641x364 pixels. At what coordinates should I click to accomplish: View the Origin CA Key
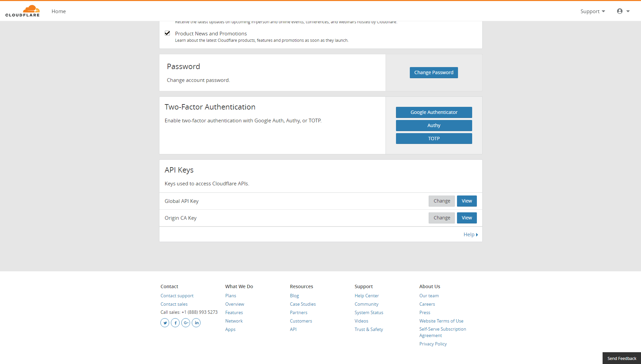click(467, 218)
